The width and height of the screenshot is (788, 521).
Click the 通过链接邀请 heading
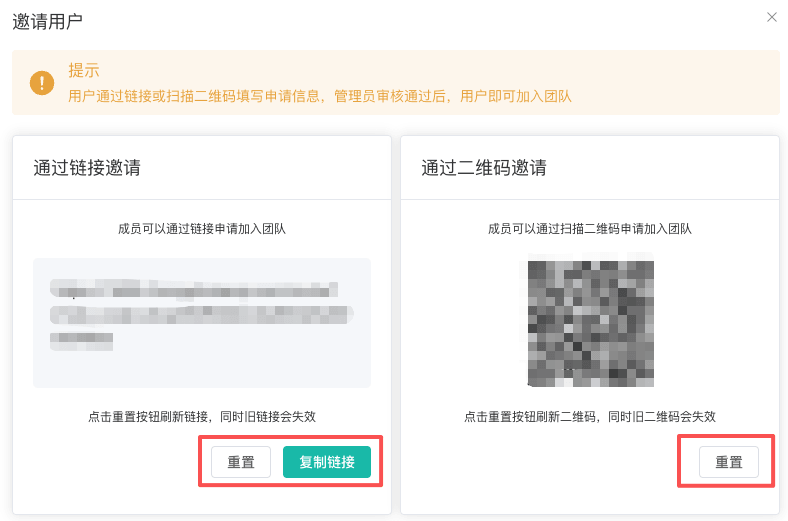point(87,168)
